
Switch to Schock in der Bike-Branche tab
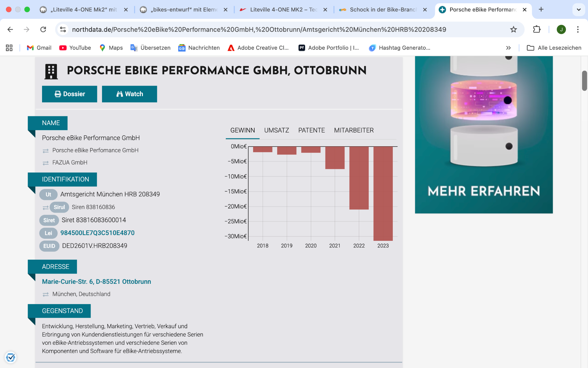[383, 9]
